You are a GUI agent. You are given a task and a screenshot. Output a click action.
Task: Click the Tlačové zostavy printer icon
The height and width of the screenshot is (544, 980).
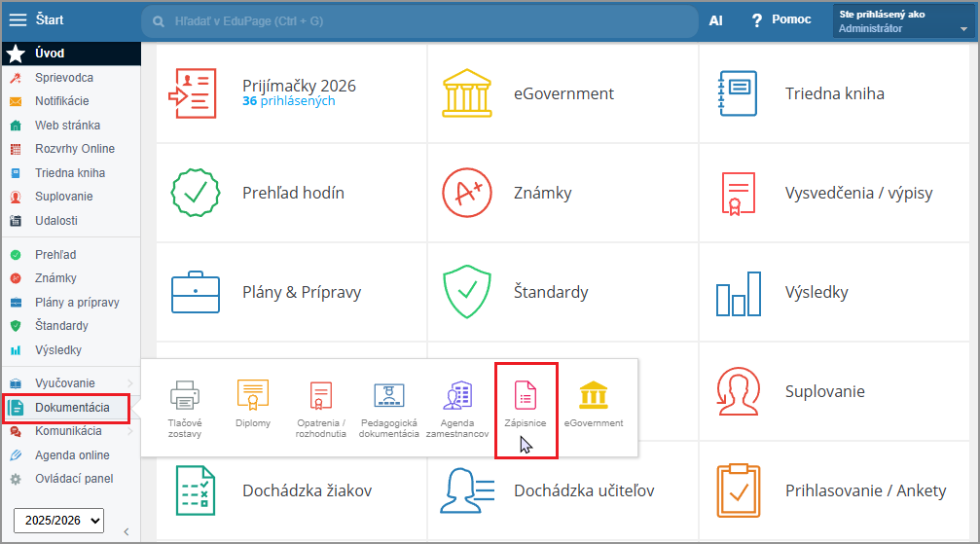(185, 395)
